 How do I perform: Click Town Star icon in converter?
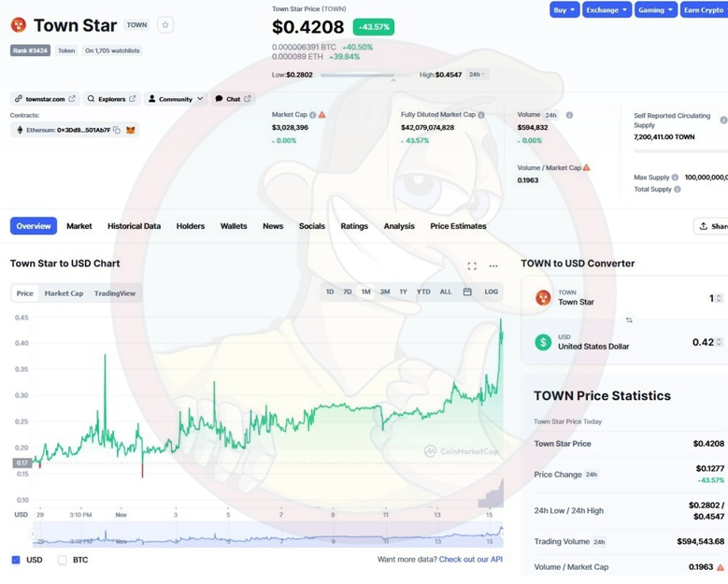click(x=543, y=297)
